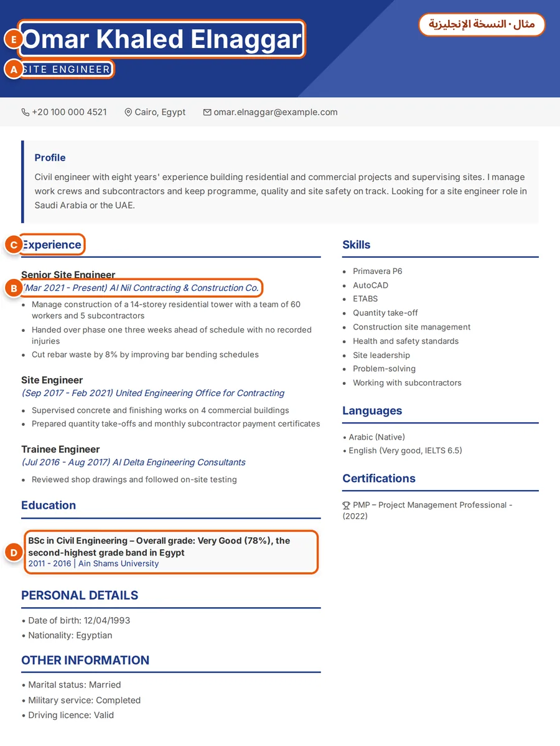The image size is (560, 746).
Task: Click the Languages section heading
Action: 372,410
